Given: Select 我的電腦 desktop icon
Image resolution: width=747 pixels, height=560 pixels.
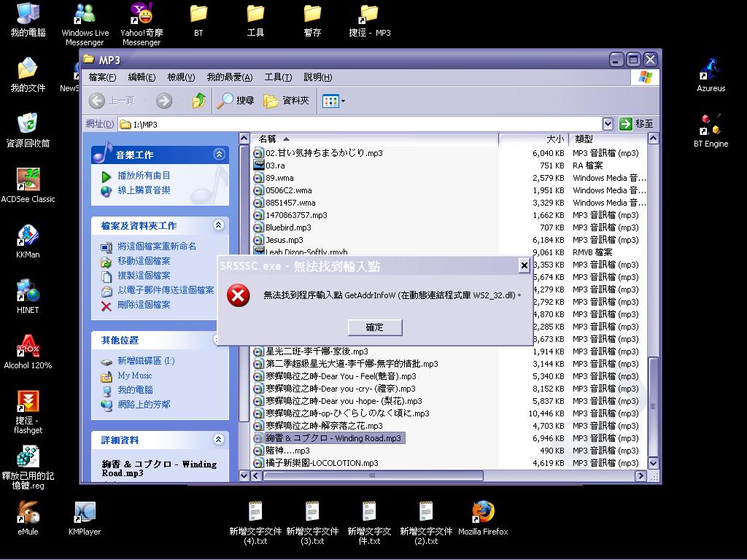Looking at the screenshot, I should point(28,20).
